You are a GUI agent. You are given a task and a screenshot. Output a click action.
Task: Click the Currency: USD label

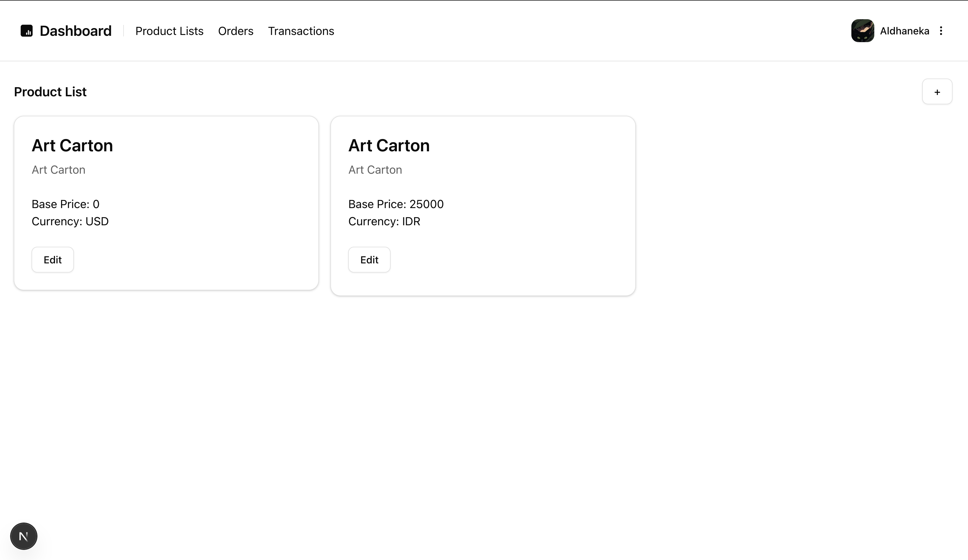pos(70,222)
